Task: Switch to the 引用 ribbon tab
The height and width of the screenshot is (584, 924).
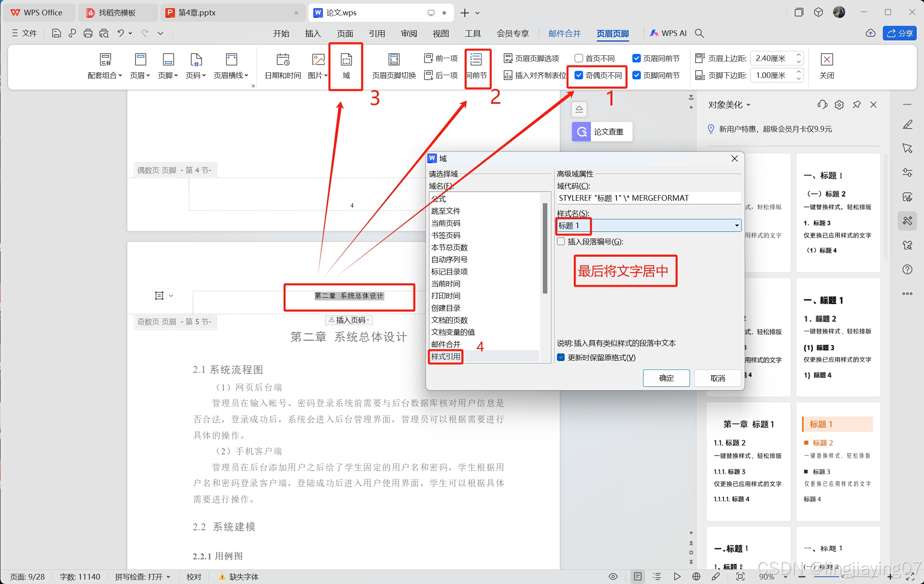Action: [377, 34]
